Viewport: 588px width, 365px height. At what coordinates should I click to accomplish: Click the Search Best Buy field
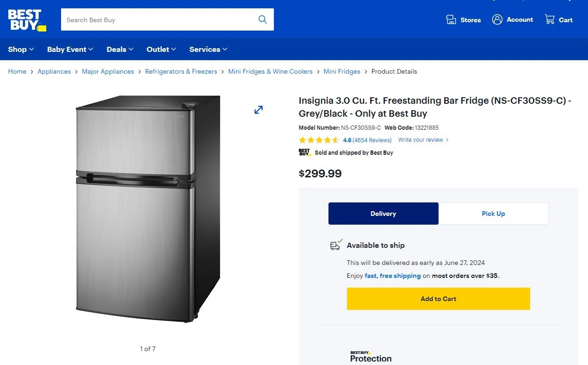point(157,20)
